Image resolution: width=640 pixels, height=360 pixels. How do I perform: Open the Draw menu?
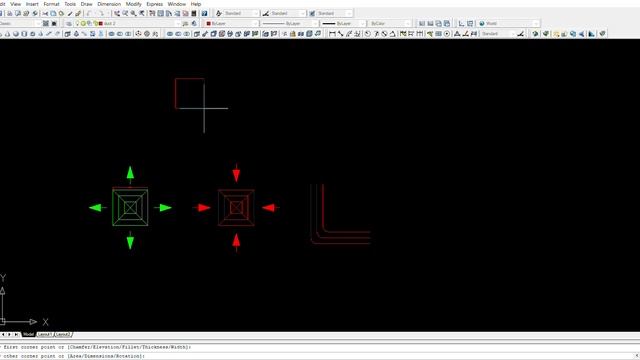click(x=87, y=4)
